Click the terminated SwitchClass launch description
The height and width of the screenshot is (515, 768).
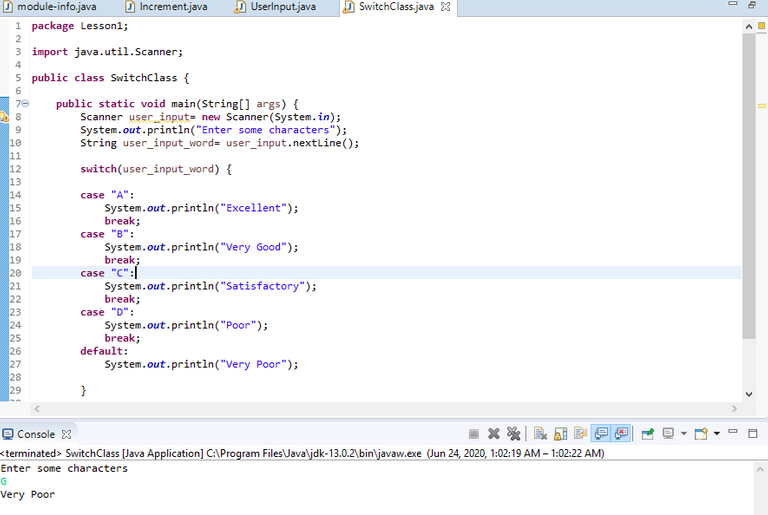coord(302,453)
